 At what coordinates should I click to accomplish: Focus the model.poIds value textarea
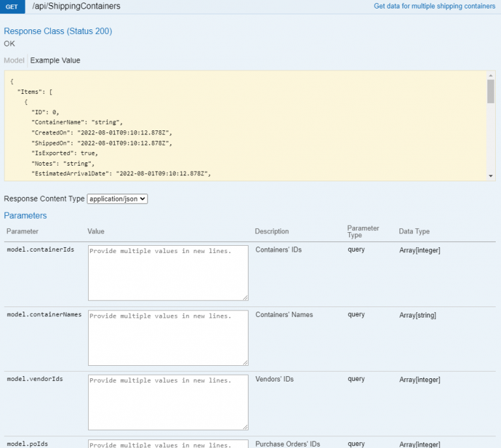[168, 444]
